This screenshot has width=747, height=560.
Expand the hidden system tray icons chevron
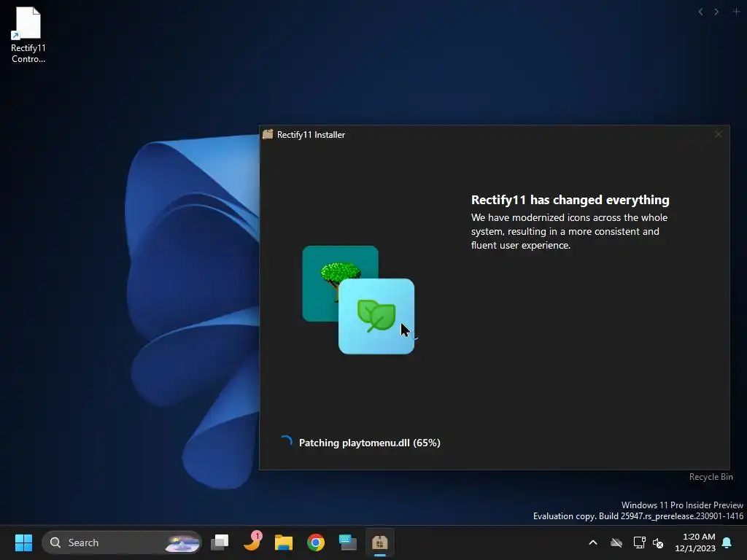(x=593, y=542)
